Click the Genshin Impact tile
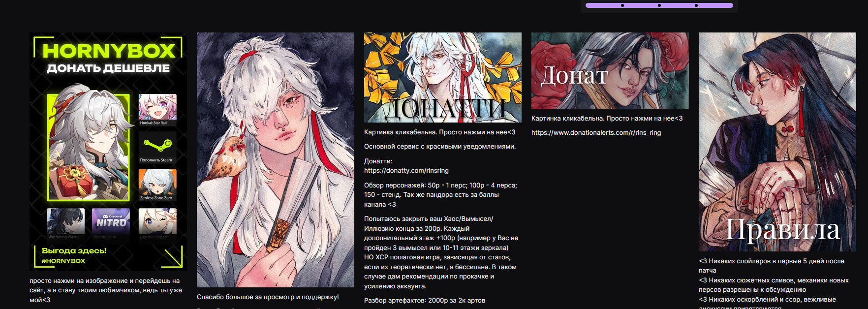This screenshot has height=309, width=868. (x=157, y=224)
